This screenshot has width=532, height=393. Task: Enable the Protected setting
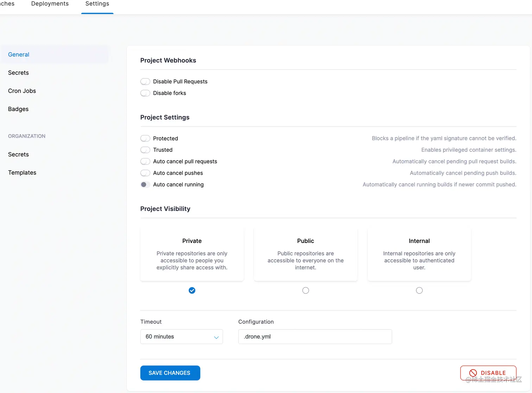(x=145, y=138)
